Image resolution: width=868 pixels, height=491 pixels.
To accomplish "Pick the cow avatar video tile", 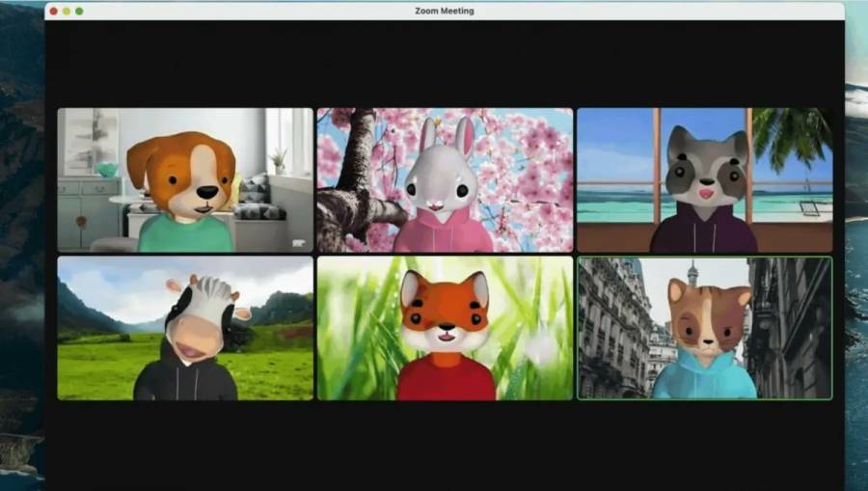I will [185, 328].
